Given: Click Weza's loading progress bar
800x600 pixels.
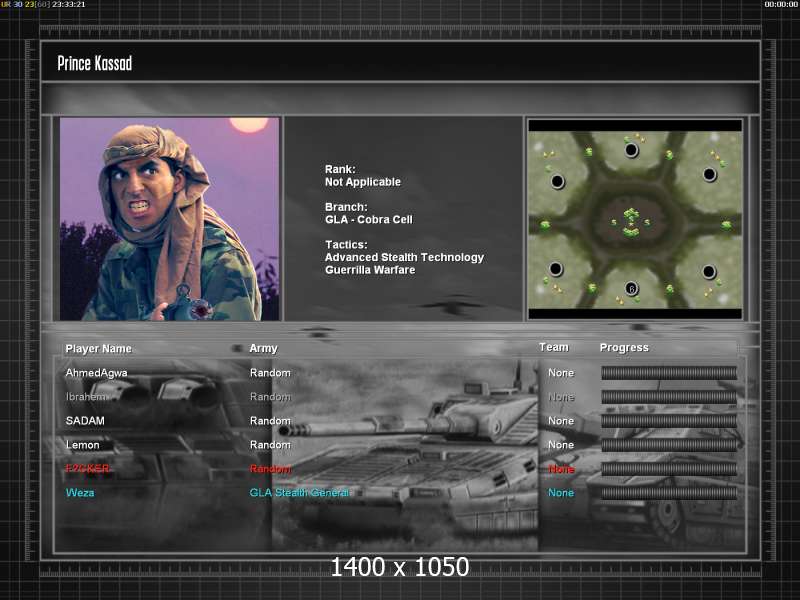Looking at the screenshot, I should (x=669, y=493).
